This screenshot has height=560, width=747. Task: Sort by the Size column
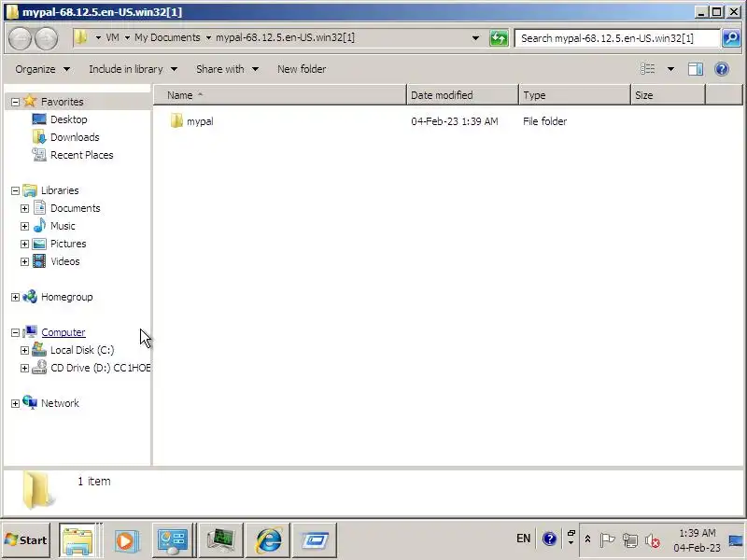(x=668, y=95)
